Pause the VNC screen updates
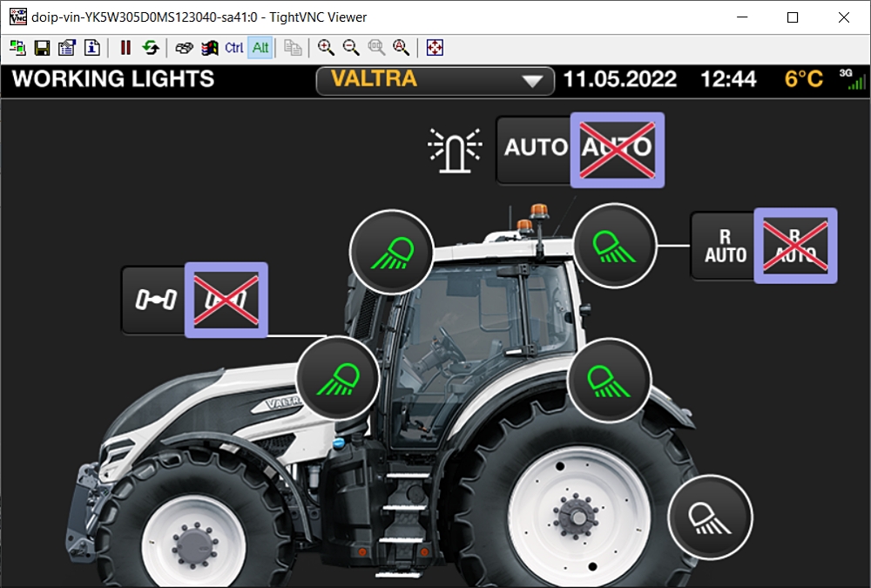The image size is (871, 588). 125,48
